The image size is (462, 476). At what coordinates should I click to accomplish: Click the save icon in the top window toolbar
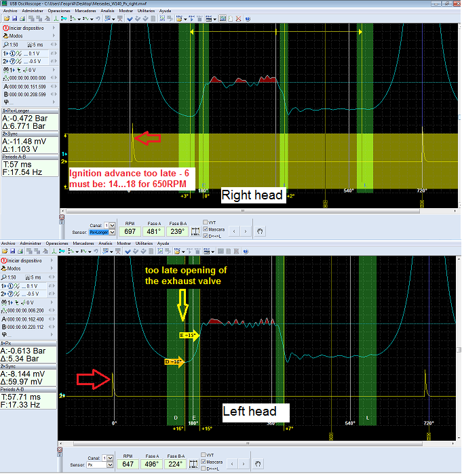coord(14,19)
